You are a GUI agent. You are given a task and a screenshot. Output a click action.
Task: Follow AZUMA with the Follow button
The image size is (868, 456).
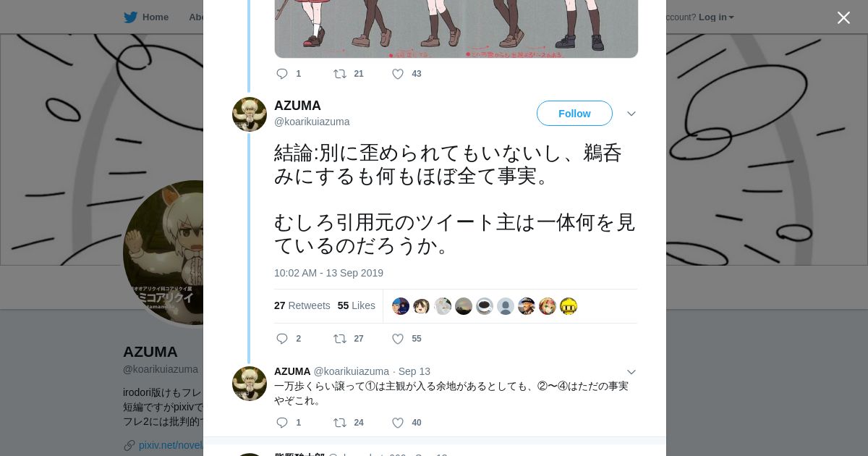tap(574, 114)
